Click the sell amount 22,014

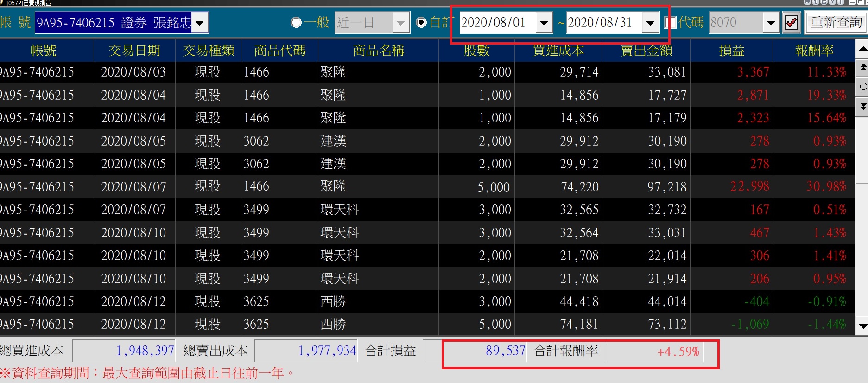(x=667, y=255)
